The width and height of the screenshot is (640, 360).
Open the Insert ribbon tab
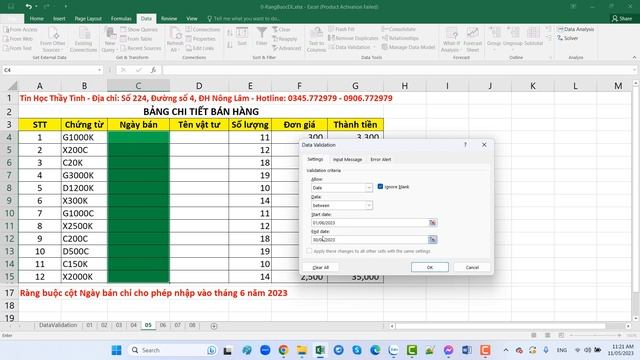pos(59,19)
